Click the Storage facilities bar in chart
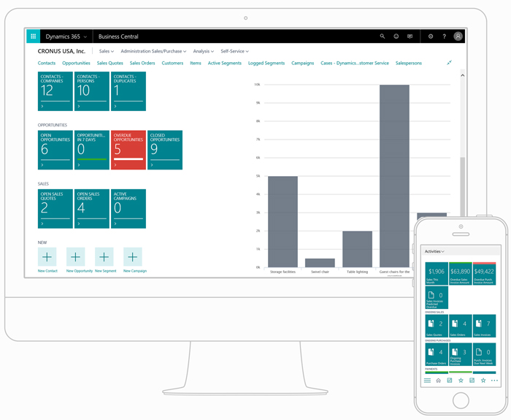The image size is (511, 420). 283,222
